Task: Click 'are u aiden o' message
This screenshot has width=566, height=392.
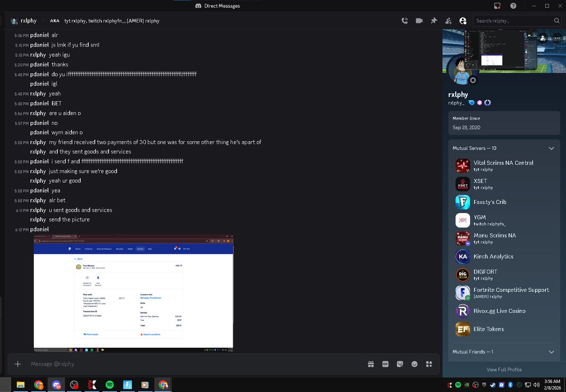Action: 65,113
